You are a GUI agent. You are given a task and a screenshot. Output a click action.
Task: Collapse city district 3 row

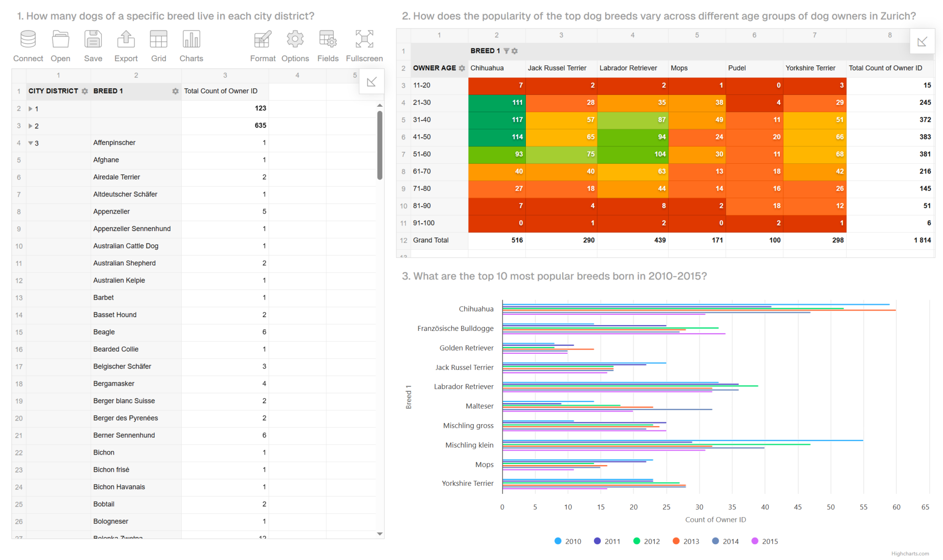pos(30,143)
